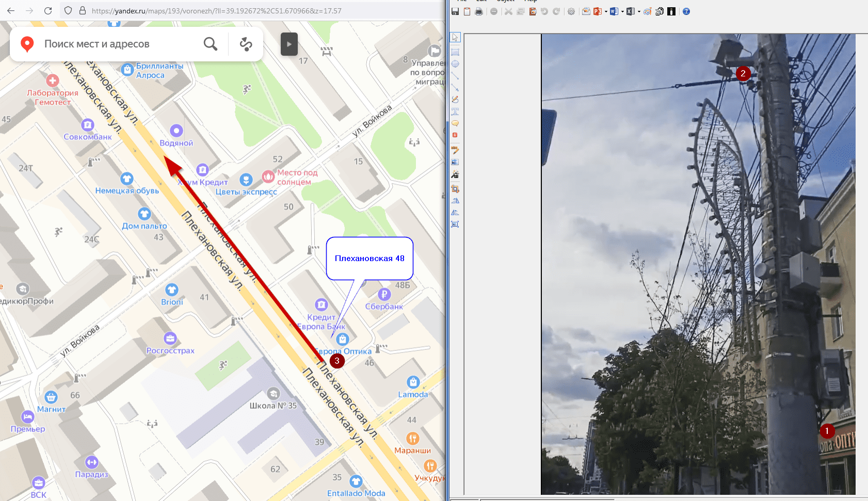Click the Entallado Moda marker
868x501 pixels.
point(356,481)
